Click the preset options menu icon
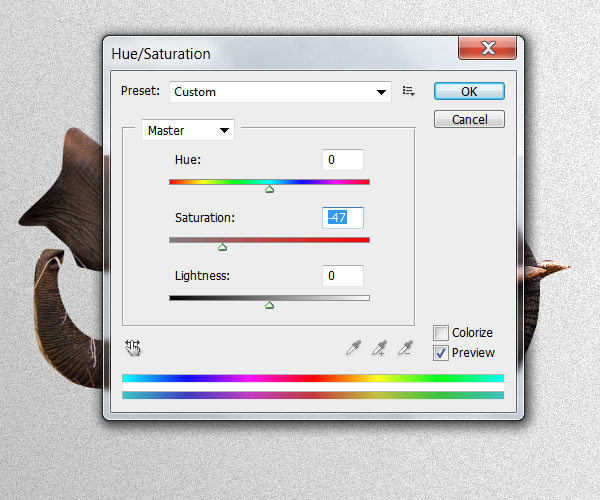 coord(408,91)
